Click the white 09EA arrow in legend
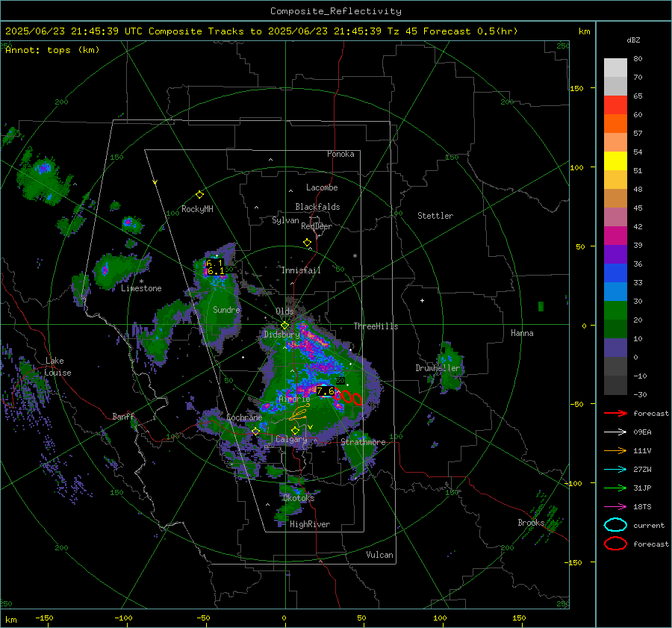 pos(615,432)
